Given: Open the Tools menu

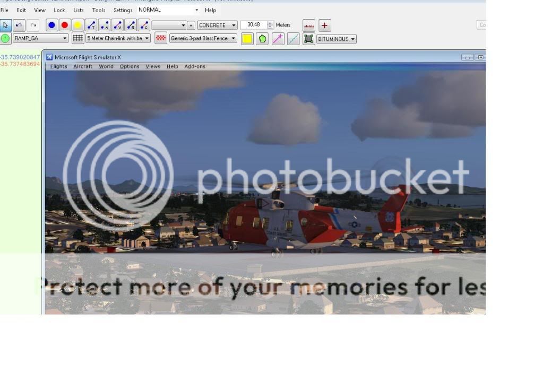Looking at the screenshot, I should pos(99,10).
